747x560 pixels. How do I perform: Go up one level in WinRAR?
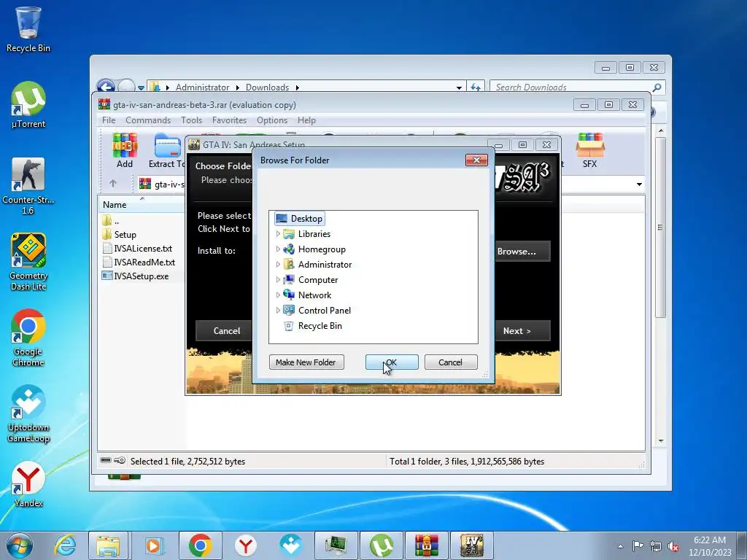tap(113, 183)
